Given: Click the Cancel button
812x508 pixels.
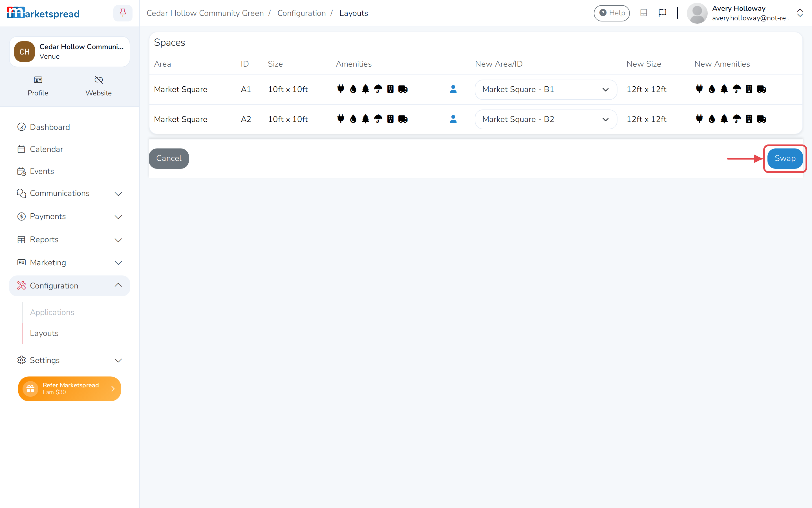Looking at the screenshot, I should coord(169,159).
